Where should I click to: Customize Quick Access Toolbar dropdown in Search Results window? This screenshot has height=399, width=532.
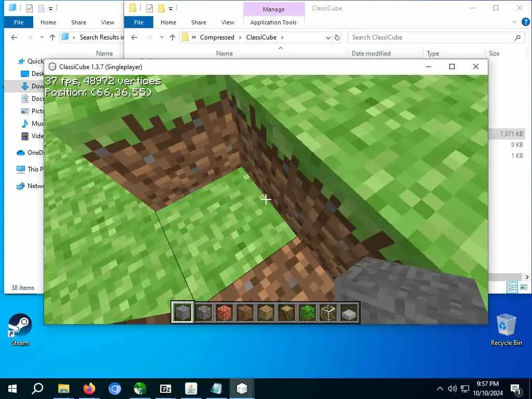50,8
